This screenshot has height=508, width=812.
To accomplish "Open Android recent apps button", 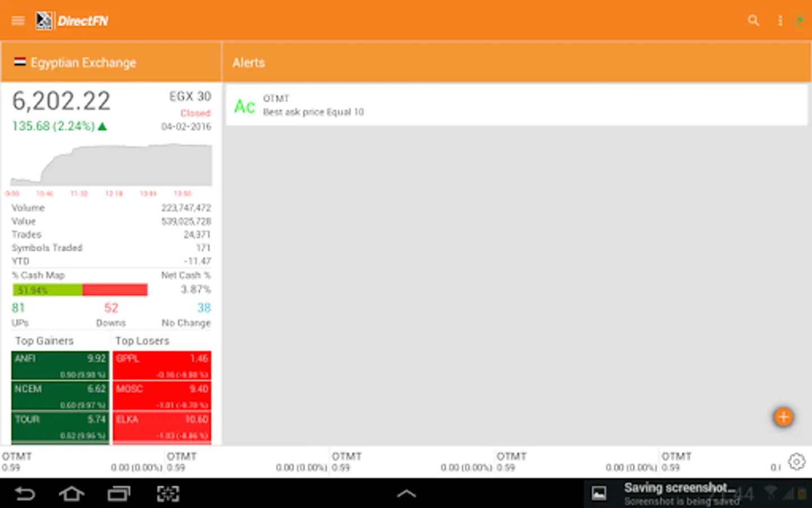I will click(x=119, y=494).
